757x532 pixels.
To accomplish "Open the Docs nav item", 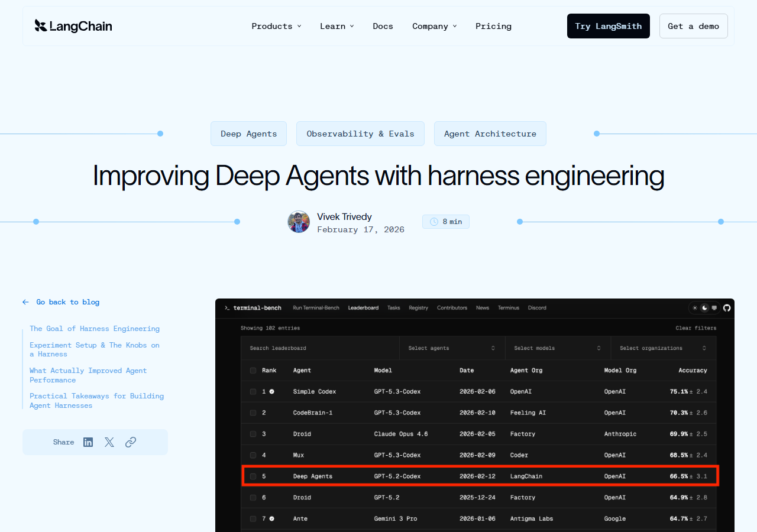I will 383,26.
